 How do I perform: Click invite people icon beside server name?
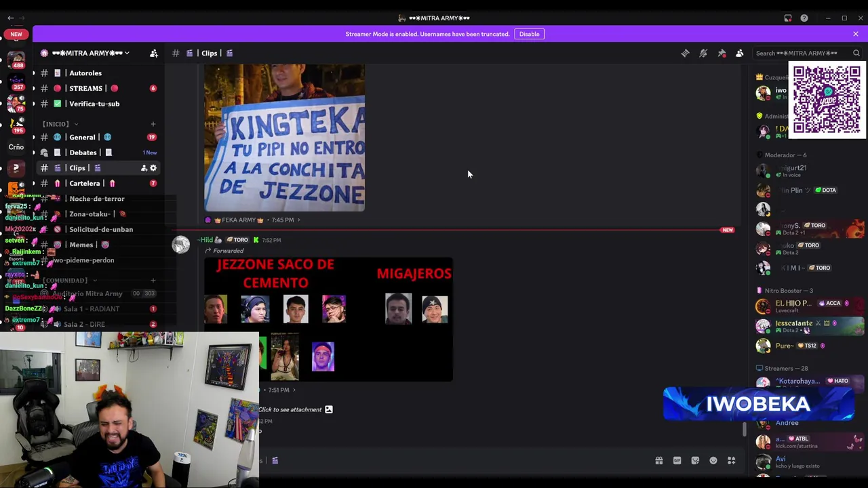point(154,53)
